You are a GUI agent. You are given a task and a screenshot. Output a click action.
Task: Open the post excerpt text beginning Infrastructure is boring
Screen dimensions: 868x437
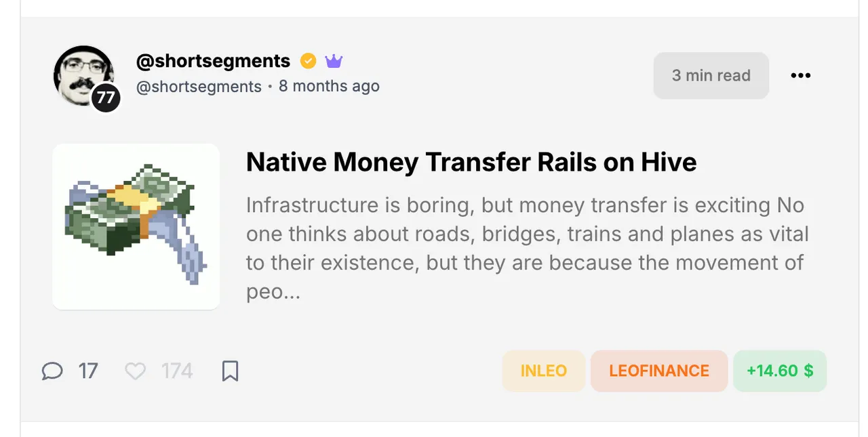click(x=527, y=248)
